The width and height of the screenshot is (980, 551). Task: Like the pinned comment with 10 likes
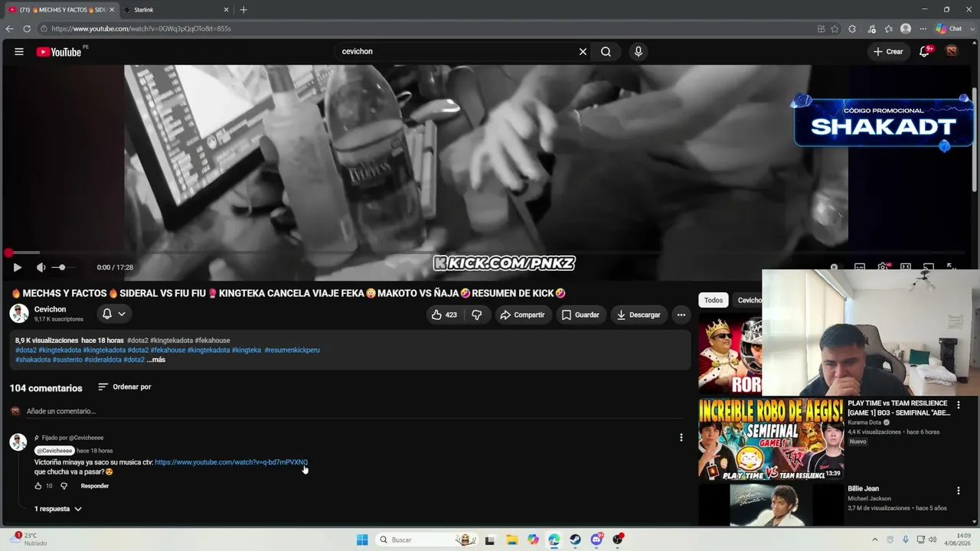point(38,486)
